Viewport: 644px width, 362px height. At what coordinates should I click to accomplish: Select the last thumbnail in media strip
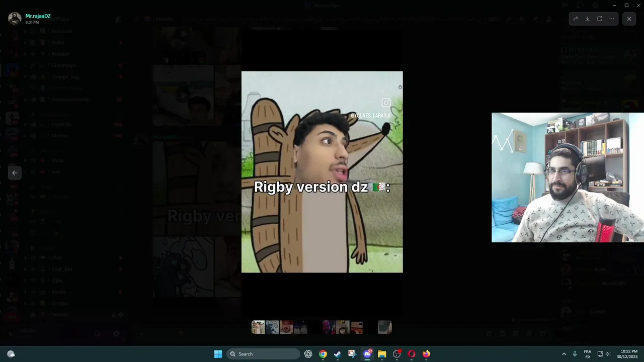(385, 327)
